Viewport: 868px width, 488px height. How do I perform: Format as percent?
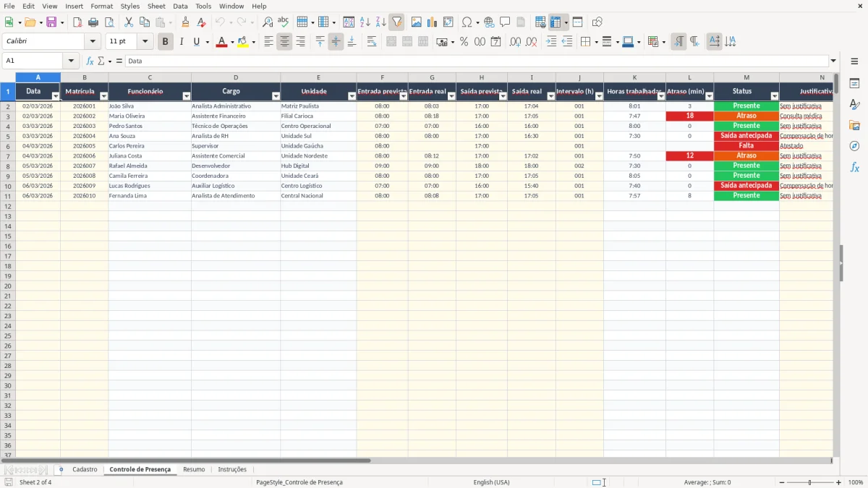coord(464,42)
